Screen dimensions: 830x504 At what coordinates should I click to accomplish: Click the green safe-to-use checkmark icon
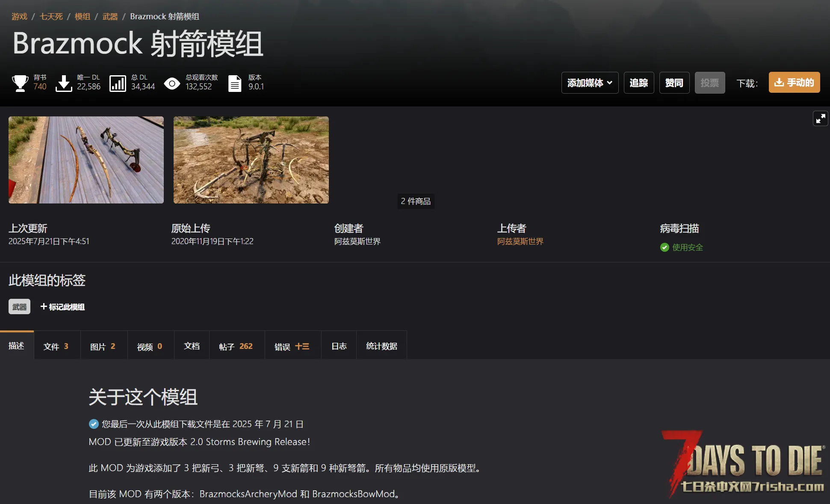click(665, 247)
